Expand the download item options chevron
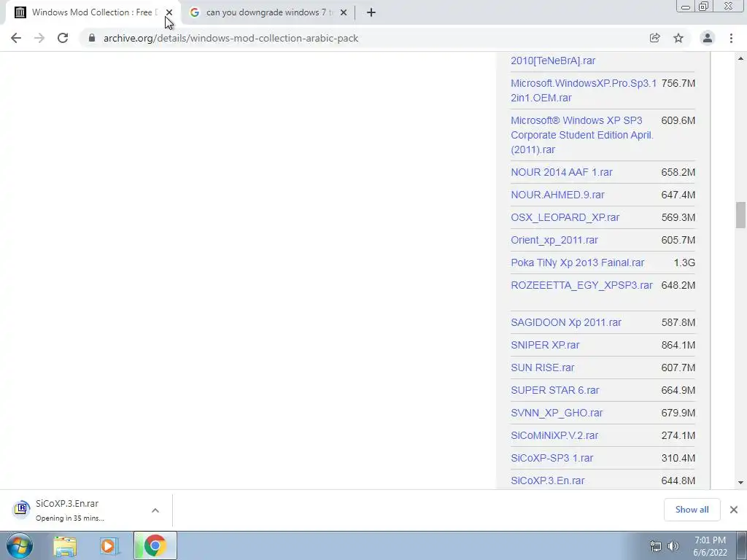 coord(155,510)
